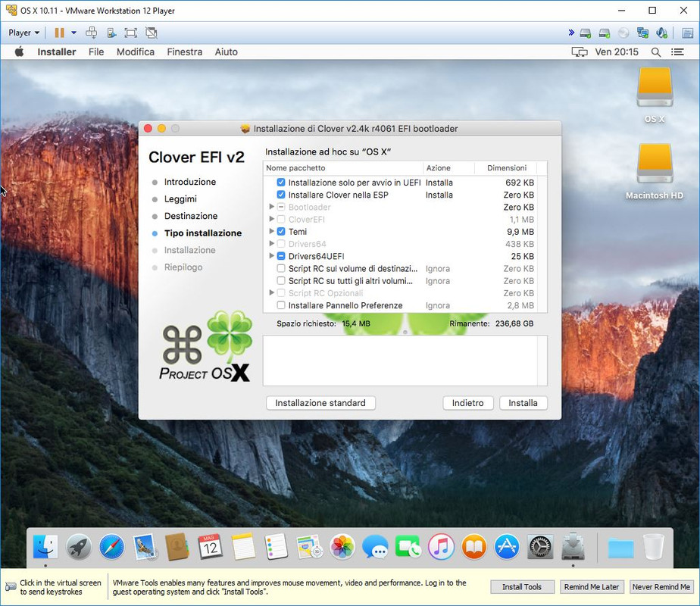This screenshot has height=606, width=700.
Task: Toggle Drivers64UEFI checkbox
Action: 281,256
